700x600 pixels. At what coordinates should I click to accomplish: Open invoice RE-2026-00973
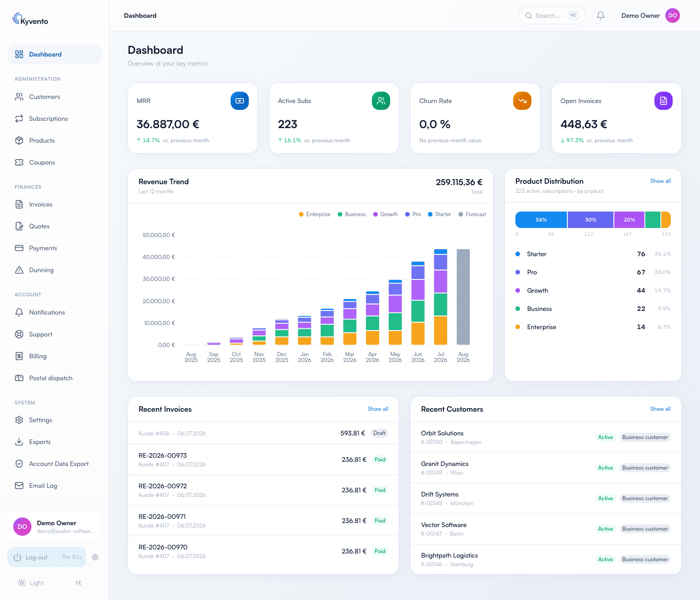point(263,460)
